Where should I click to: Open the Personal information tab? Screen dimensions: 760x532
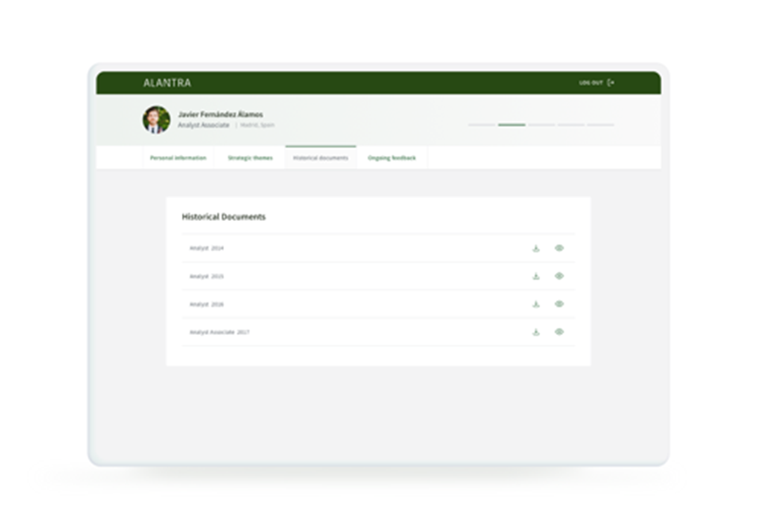coord(178,158)
